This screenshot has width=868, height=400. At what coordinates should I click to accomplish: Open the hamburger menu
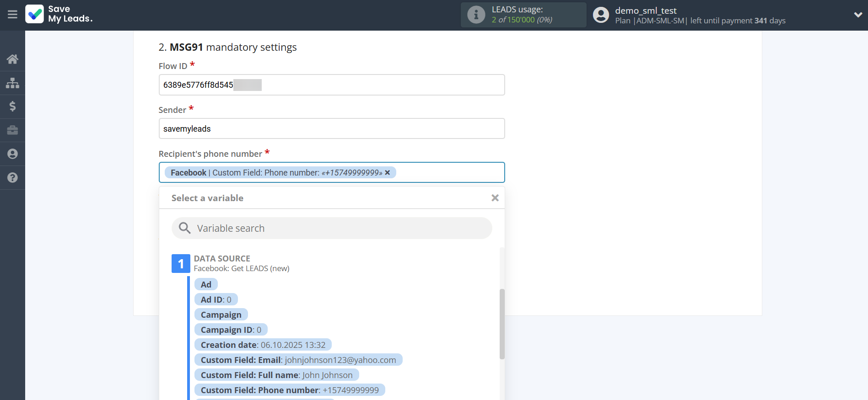12,15
